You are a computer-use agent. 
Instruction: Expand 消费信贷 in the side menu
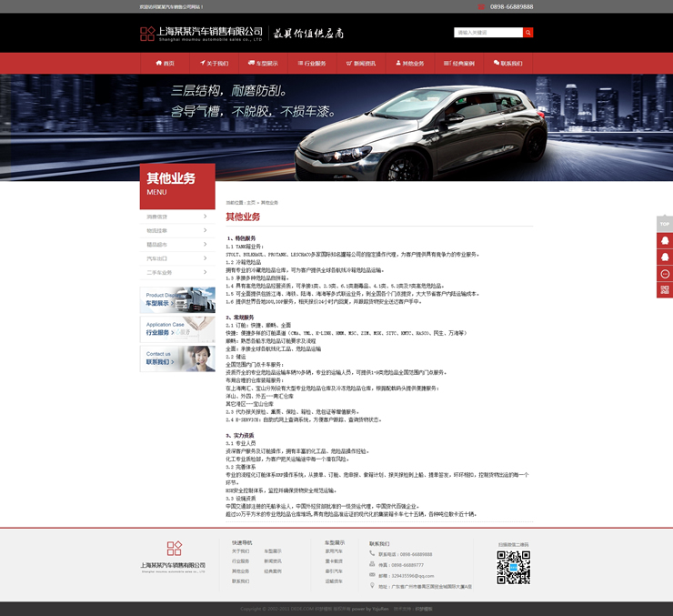(x=177, y=217)
